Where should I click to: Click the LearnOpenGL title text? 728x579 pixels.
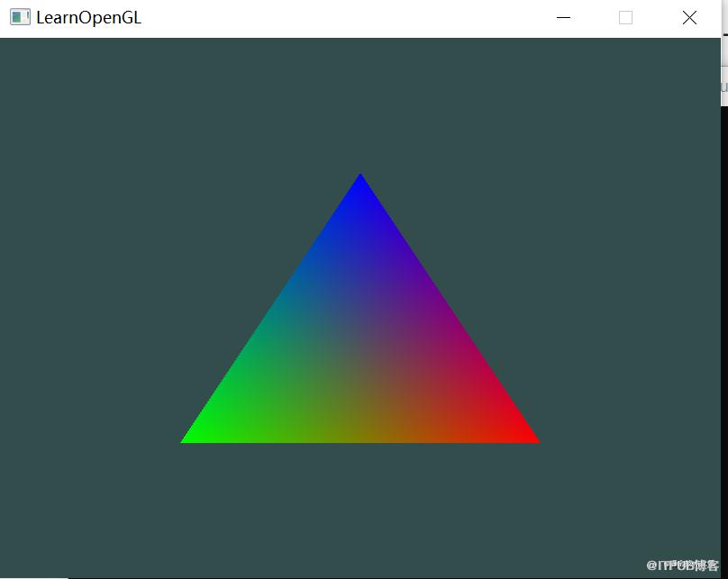[88, 18]
